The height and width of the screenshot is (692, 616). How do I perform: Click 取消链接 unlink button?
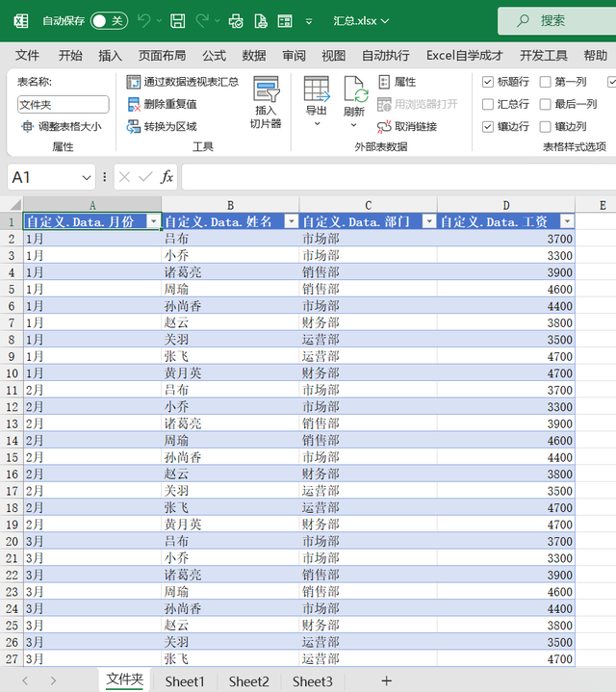[x=407, y=127]
